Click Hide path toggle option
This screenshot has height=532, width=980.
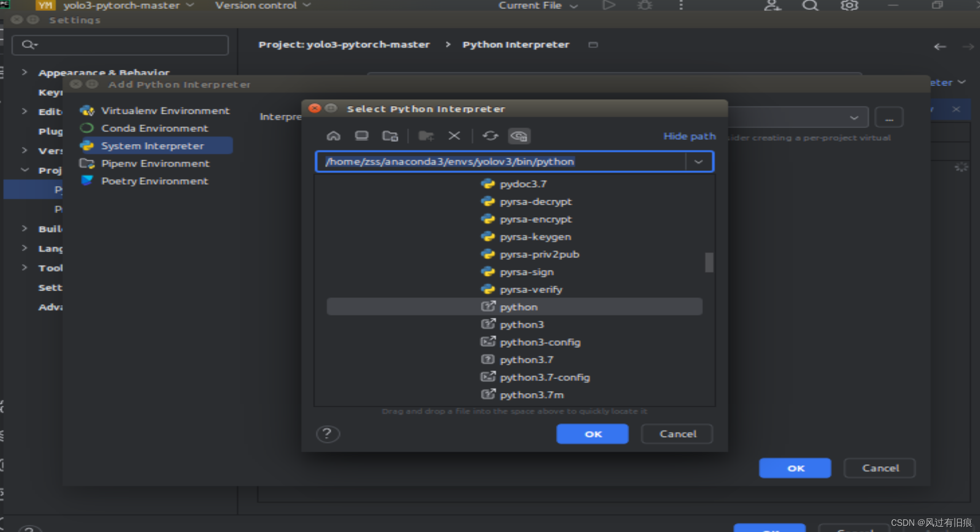[689, 136]
